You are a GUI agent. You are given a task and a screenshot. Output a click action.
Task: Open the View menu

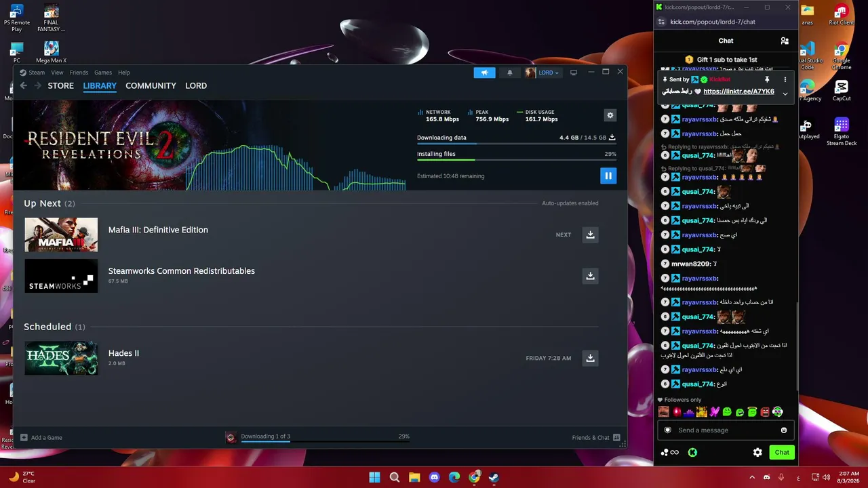click(x=57, y=73)
